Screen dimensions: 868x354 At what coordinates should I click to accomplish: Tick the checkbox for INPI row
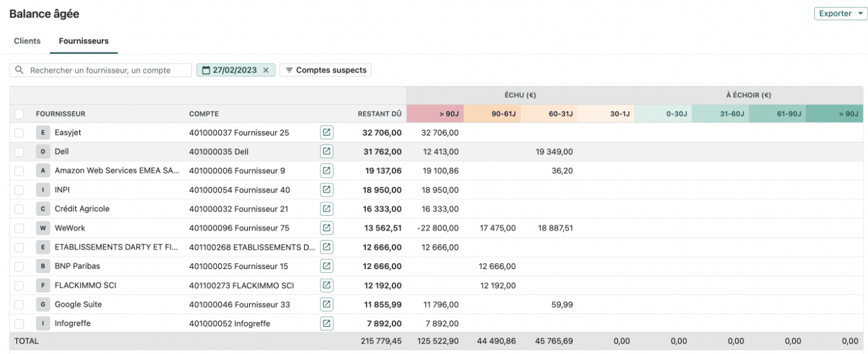(x=19, y=190)
